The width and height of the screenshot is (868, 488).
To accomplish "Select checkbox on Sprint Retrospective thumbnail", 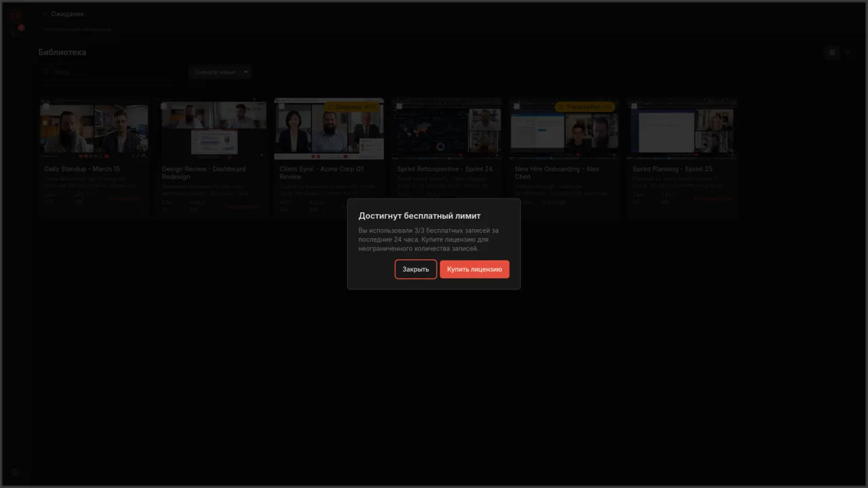I will coord(399,107).
